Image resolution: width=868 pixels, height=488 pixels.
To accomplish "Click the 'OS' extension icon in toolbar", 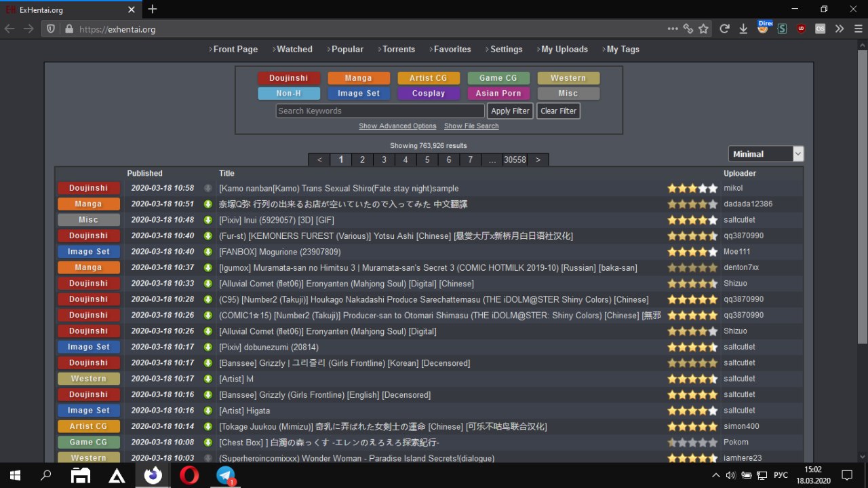I will point(821,29).
